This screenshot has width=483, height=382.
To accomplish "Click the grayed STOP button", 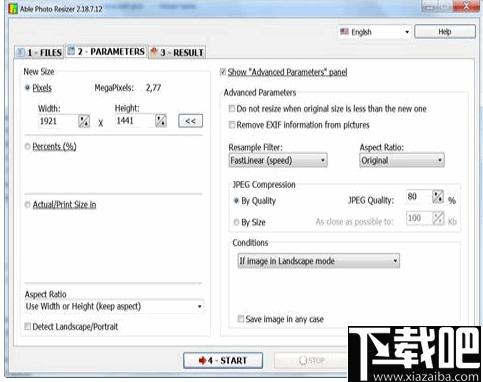I will (x=311, y=360).
